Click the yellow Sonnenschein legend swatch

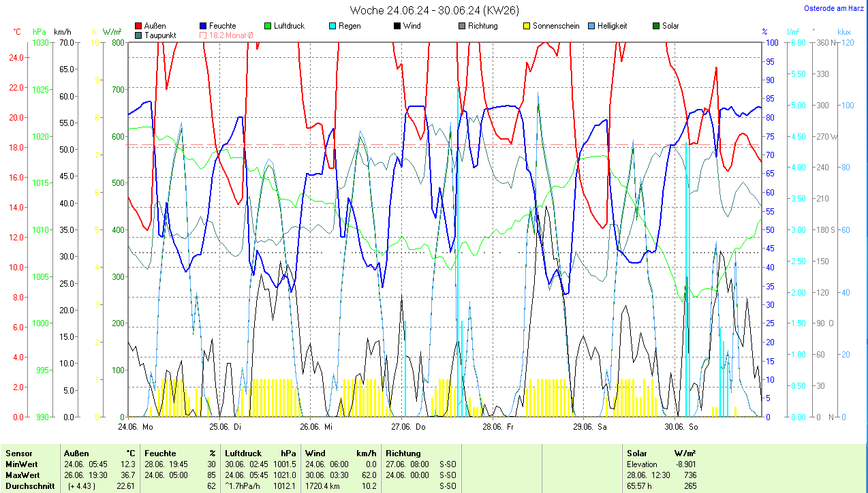pyautogui.click(x=527, y=26)
